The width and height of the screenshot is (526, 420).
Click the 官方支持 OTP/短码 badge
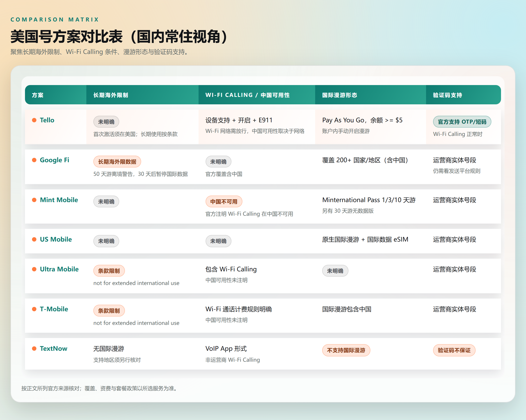click(462, 122)
